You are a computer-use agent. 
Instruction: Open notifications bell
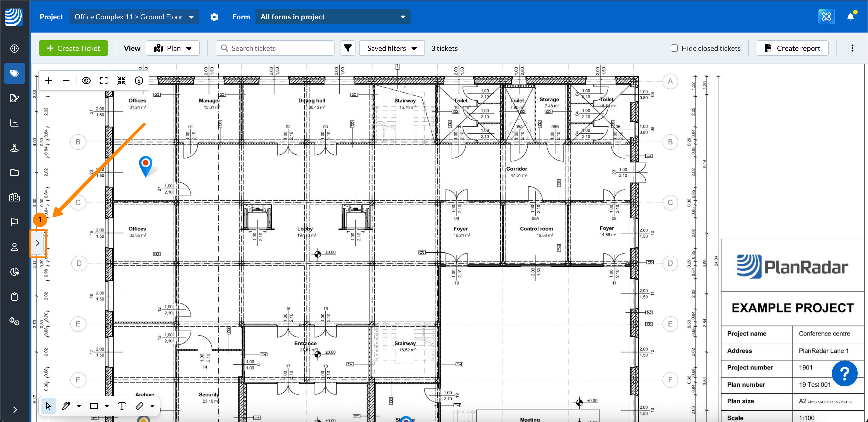tap(850, 17)
